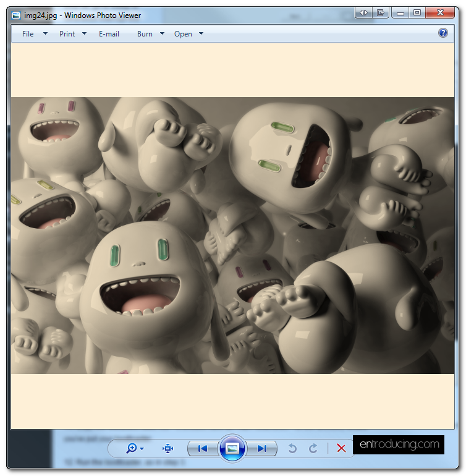
Task: Click the magnifier zoom icon
Action: (132, 448)
